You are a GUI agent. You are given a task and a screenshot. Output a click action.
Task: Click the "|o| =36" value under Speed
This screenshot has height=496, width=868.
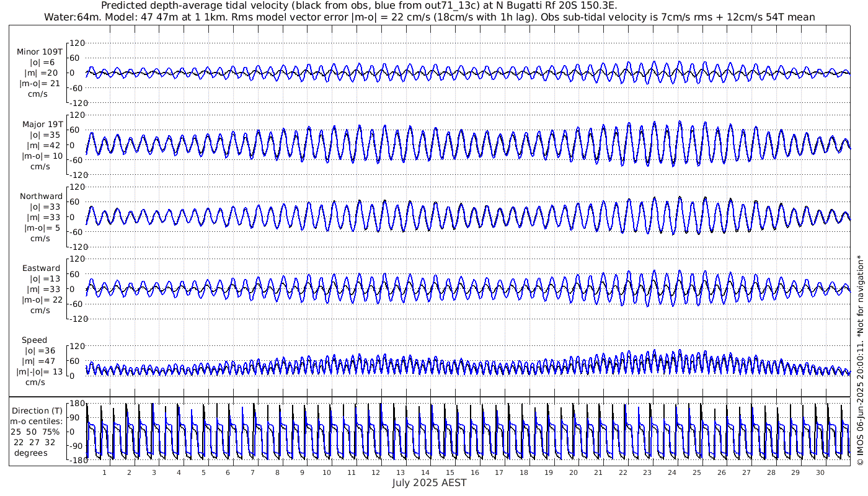40,351
